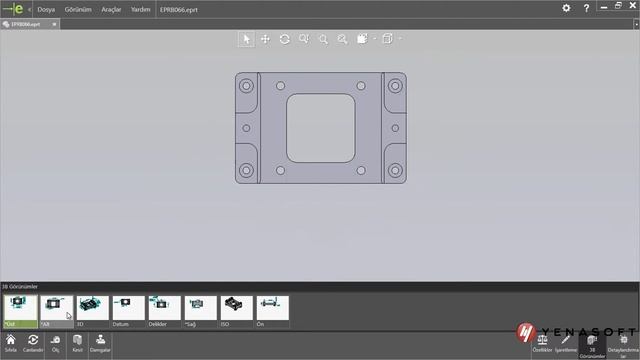Select the pointer select tool
This screenshot has height=360, width=640.
[246, 39]
